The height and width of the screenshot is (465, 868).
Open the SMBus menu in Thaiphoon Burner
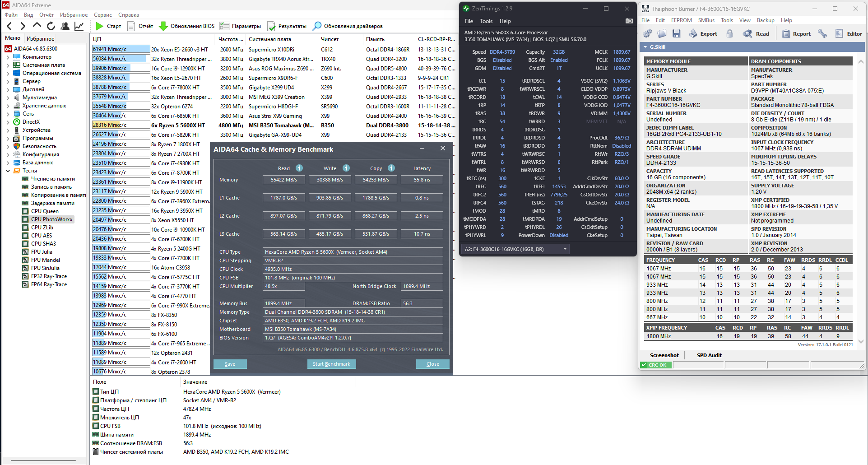click(x=706, y=20)
